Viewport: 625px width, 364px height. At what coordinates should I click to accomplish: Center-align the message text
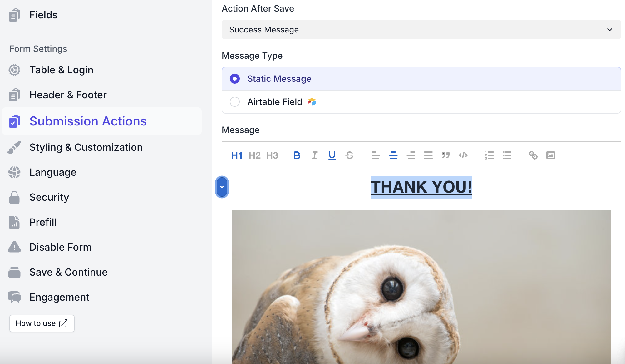click(393, 155)
